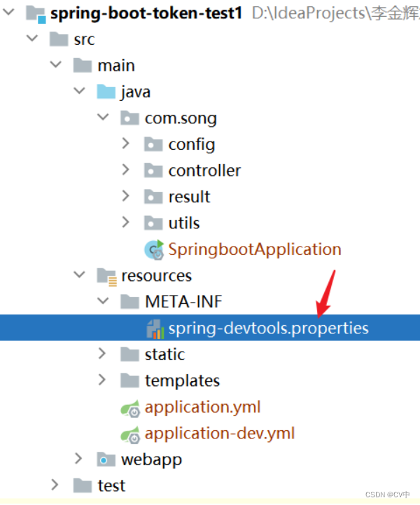Select the result package label
The image size is (420, 505).
(189, 197)
